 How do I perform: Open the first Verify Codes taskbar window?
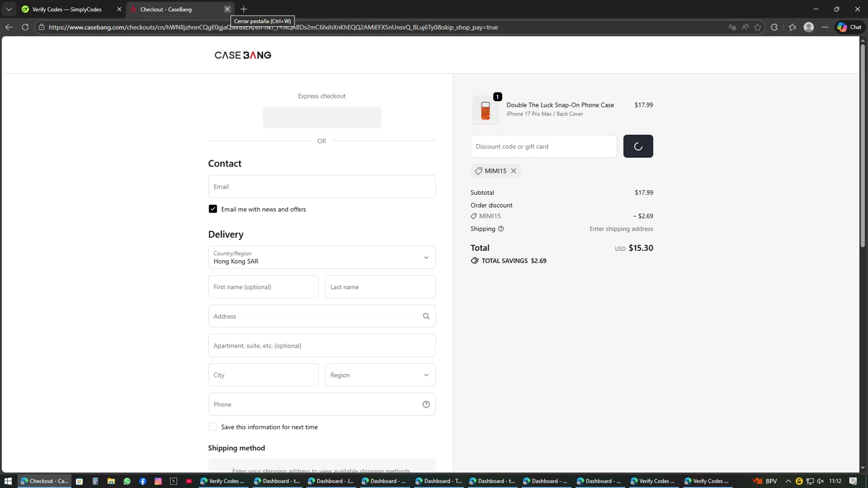[223, 481]
